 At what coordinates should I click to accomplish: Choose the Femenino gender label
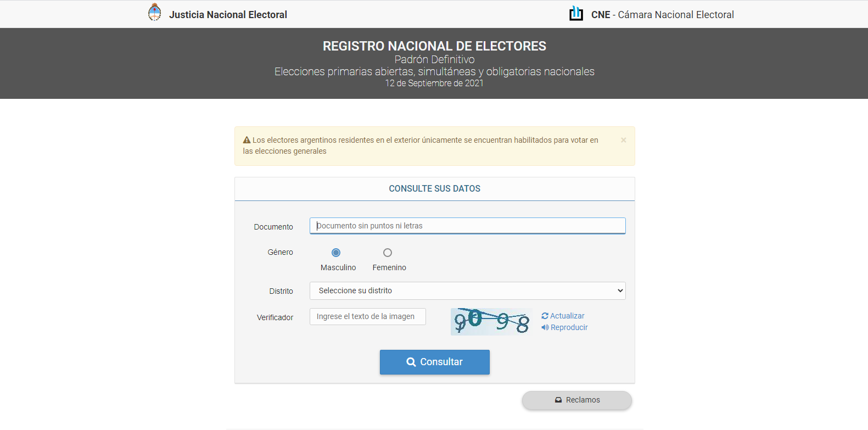[x=389, y=267]
